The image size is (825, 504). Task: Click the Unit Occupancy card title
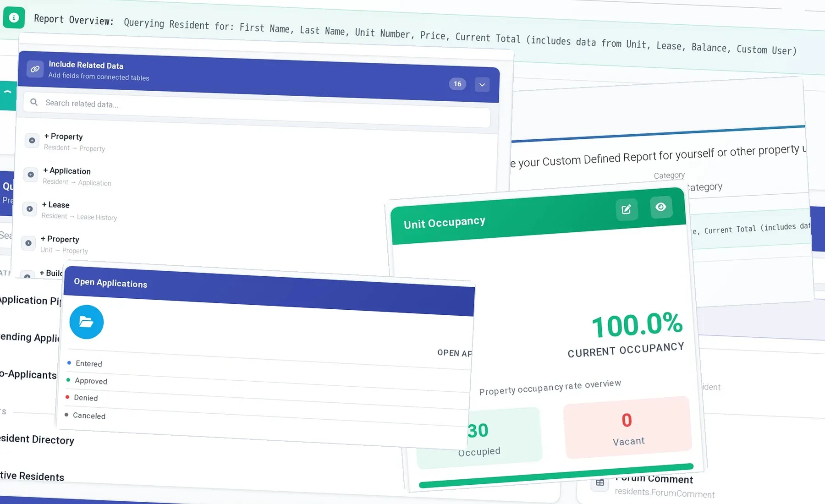coord(444,222)
